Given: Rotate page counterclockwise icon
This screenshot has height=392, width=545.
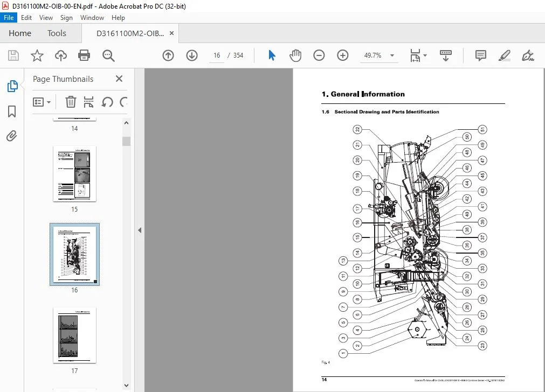Looking at the screenshot, I should pos(107,102).
